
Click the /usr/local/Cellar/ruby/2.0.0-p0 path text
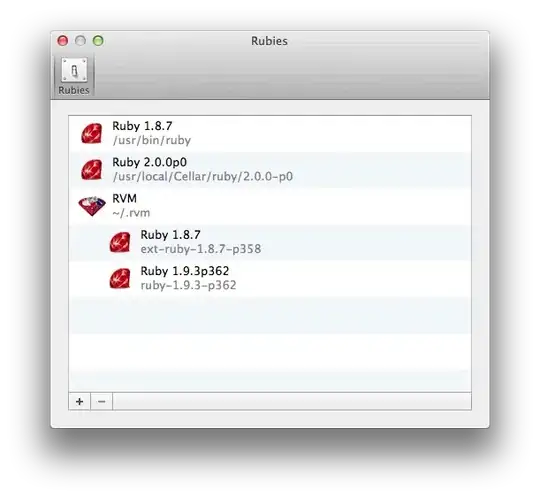pos(203,177)
